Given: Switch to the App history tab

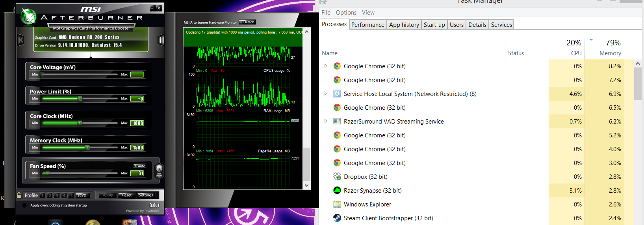Looking at the screenshot, I should (x=404, y=24).
